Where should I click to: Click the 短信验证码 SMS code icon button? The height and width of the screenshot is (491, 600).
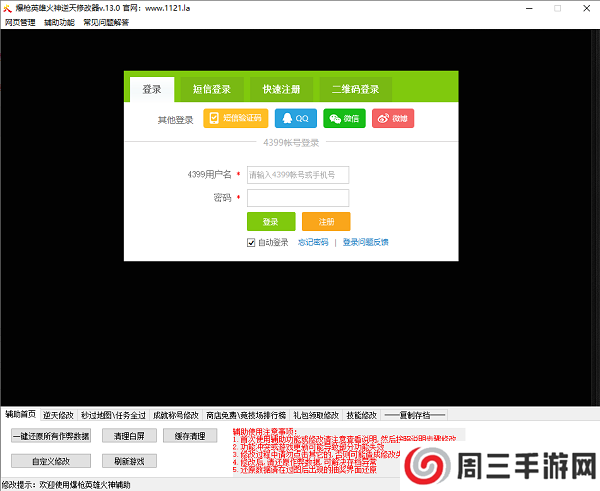coord(235,119)
